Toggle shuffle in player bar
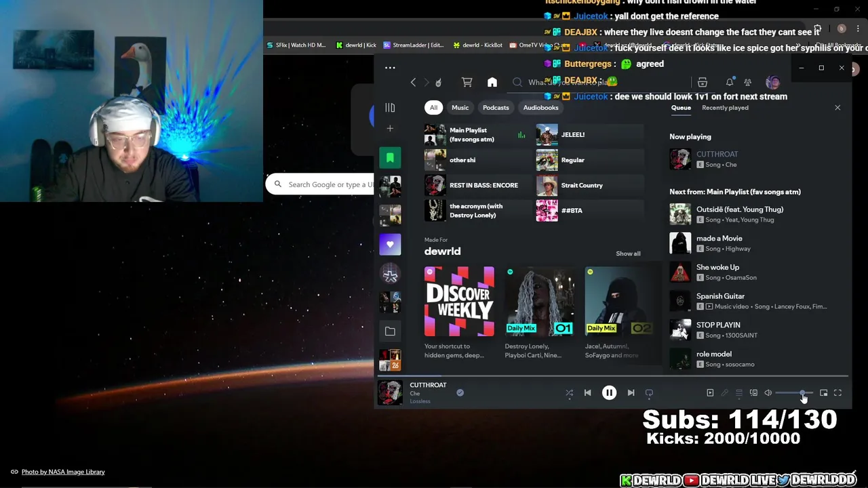868x488 pixels. coord(569,392)
